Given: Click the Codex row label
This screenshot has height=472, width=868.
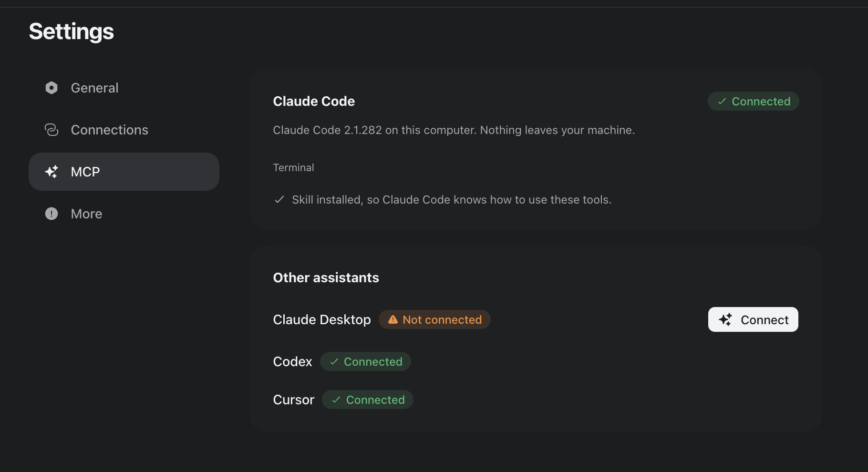Looking at the screenshot, I should pos(292,361).
